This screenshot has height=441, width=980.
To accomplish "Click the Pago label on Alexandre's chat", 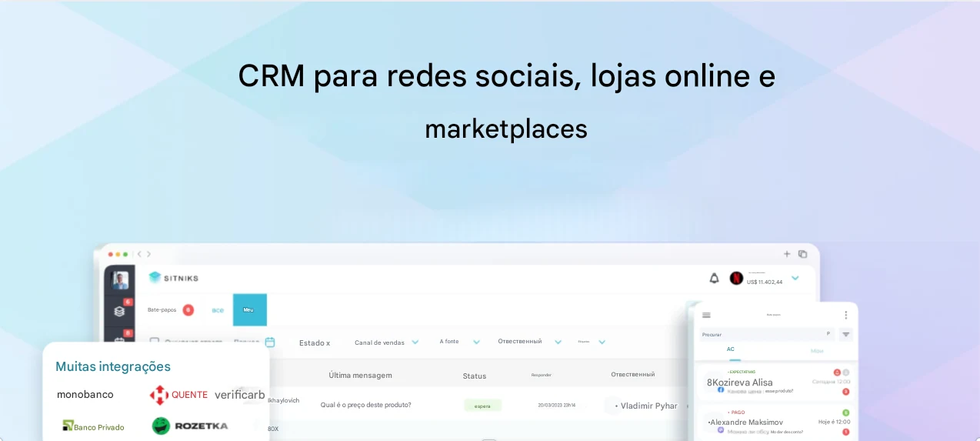I will tap(736, 413).
